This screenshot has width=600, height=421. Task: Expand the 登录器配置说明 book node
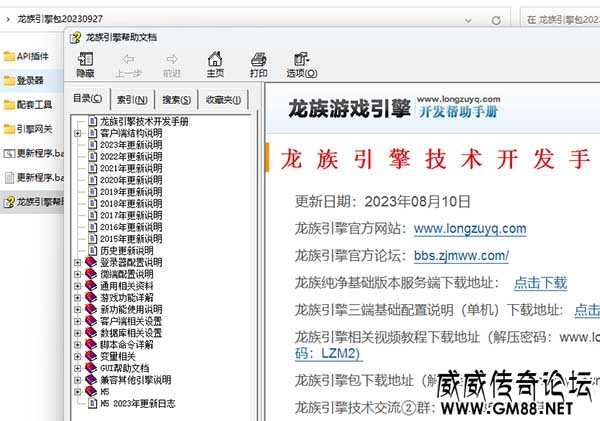tap(78, 263)
